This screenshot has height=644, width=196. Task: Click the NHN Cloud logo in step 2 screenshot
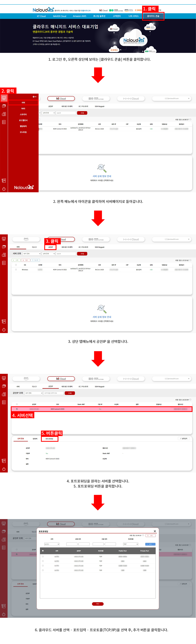click(131, 98)
